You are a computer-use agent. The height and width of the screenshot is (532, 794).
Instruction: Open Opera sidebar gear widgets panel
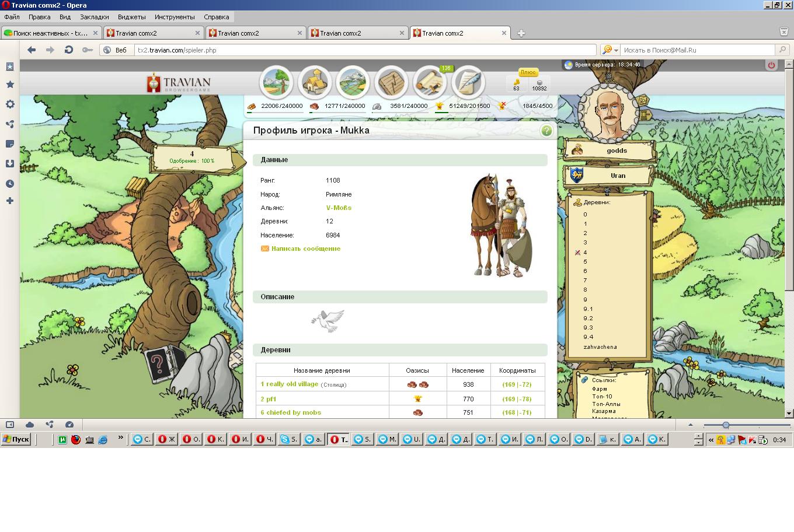[10, 104]
